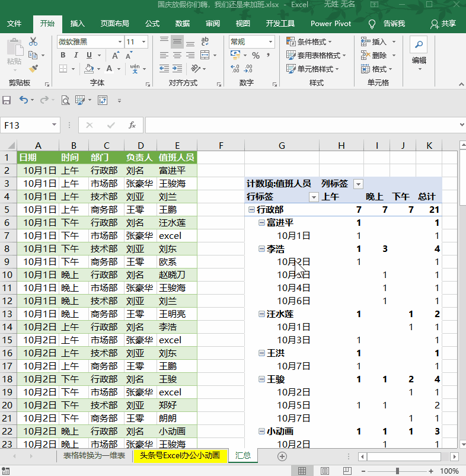Click the cell borders icon
The image size is (466, 476).
point(63,69)
